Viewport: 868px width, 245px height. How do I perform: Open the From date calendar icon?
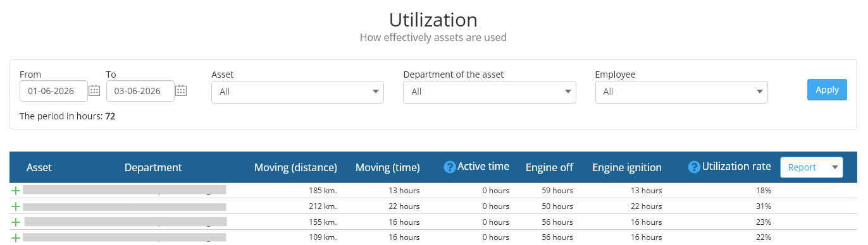point(94,90)
